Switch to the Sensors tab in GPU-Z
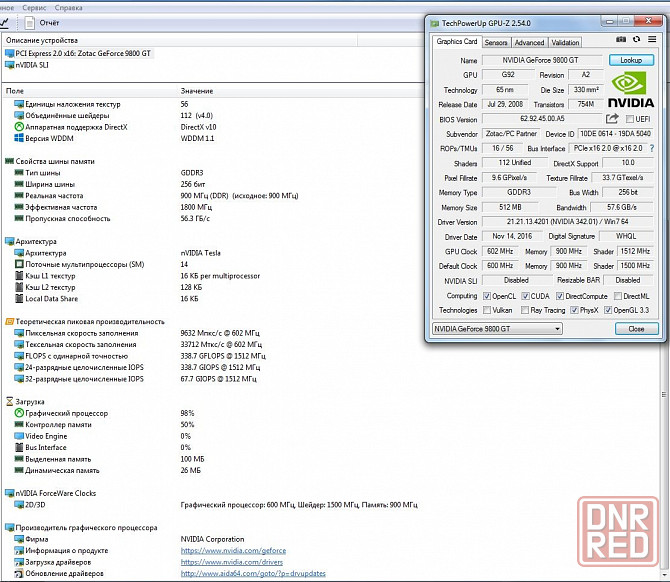 496,43
